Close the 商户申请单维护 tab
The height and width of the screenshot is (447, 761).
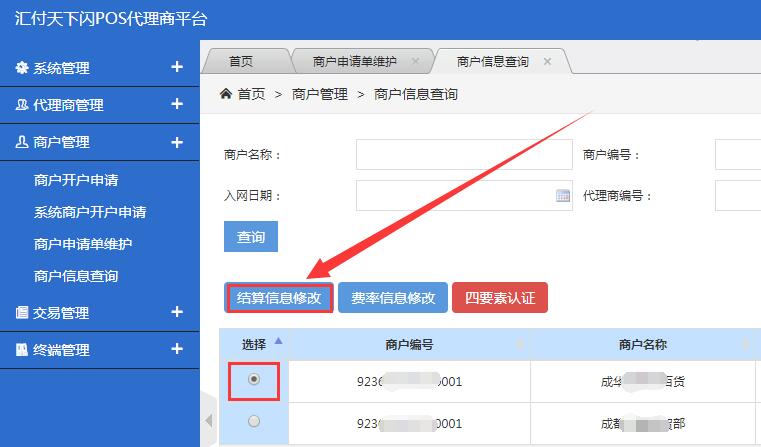pos(415,61)
